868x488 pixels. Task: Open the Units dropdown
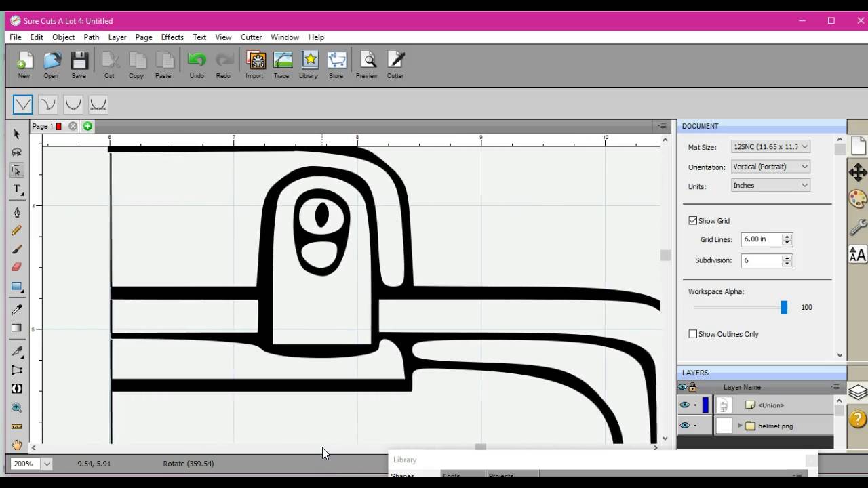click(770, 185)
